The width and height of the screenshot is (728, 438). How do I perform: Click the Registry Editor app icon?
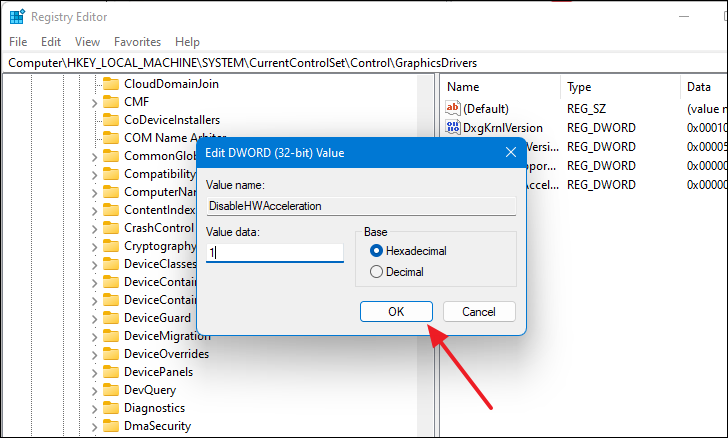pyautogui.click(x=17, y=17)
